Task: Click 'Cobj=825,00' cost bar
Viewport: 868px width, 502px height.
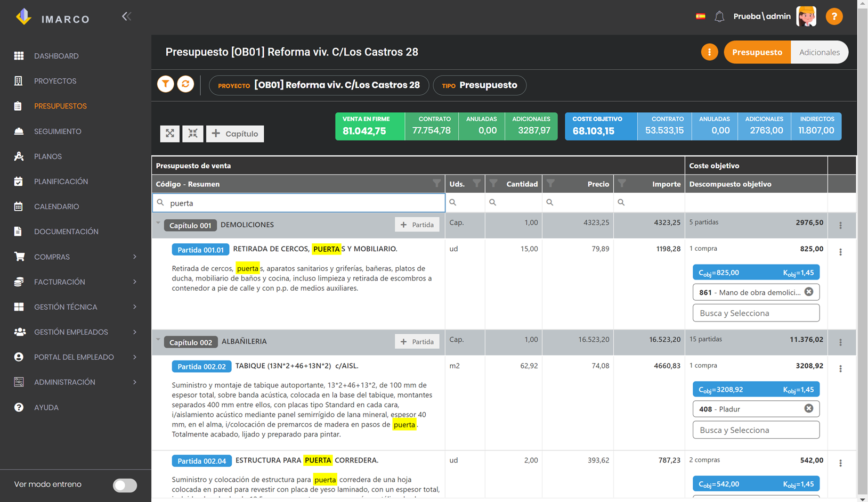Action: click(756, 273)
